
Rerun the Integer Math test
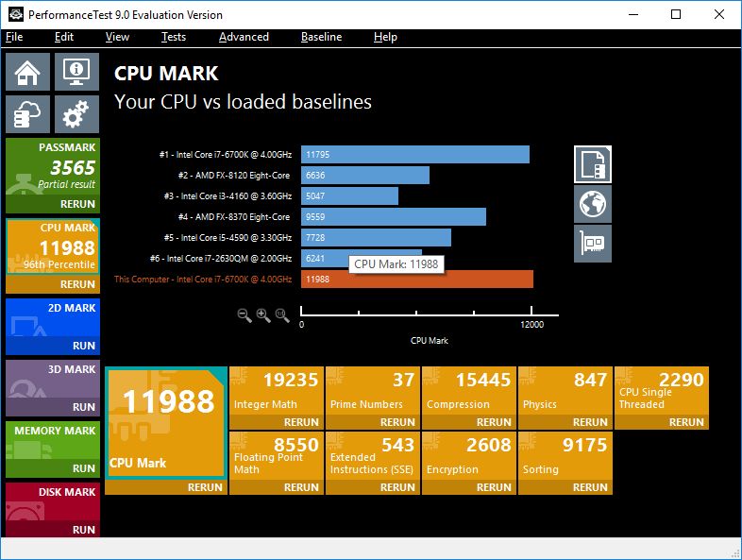277,422
